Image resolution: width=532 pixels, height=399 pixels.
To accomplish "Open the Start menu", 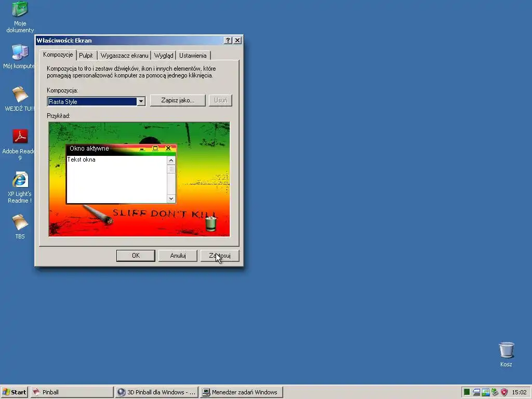I will [14, 392].
